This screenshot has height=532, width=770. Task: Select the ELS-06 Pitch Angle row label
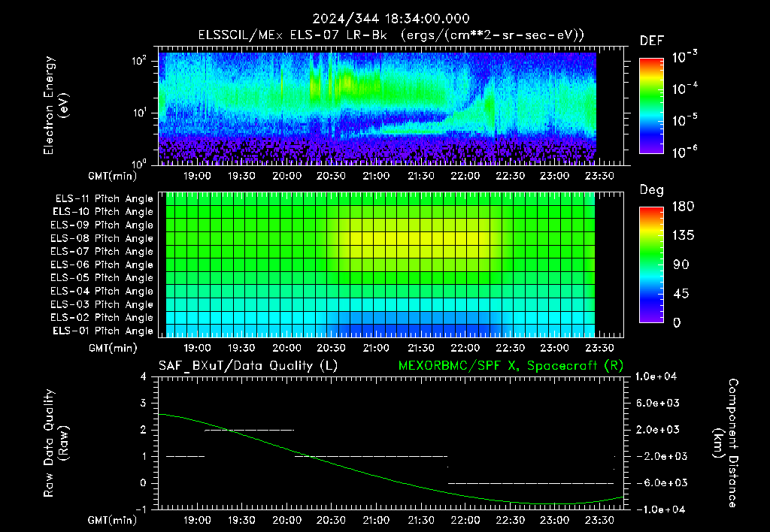pos(102,264)
